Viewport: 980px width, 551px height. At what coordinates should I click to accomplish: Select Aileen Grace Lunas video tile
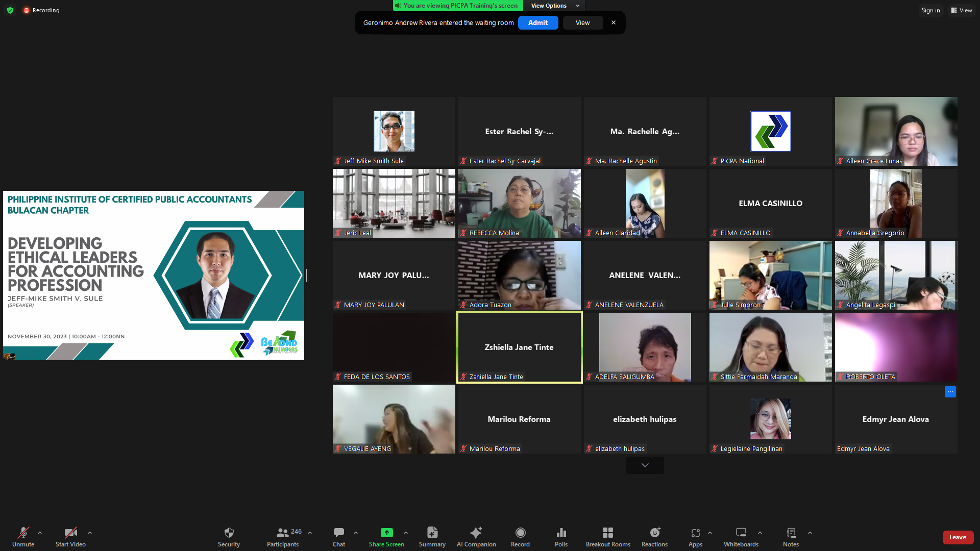pos(896,132)
